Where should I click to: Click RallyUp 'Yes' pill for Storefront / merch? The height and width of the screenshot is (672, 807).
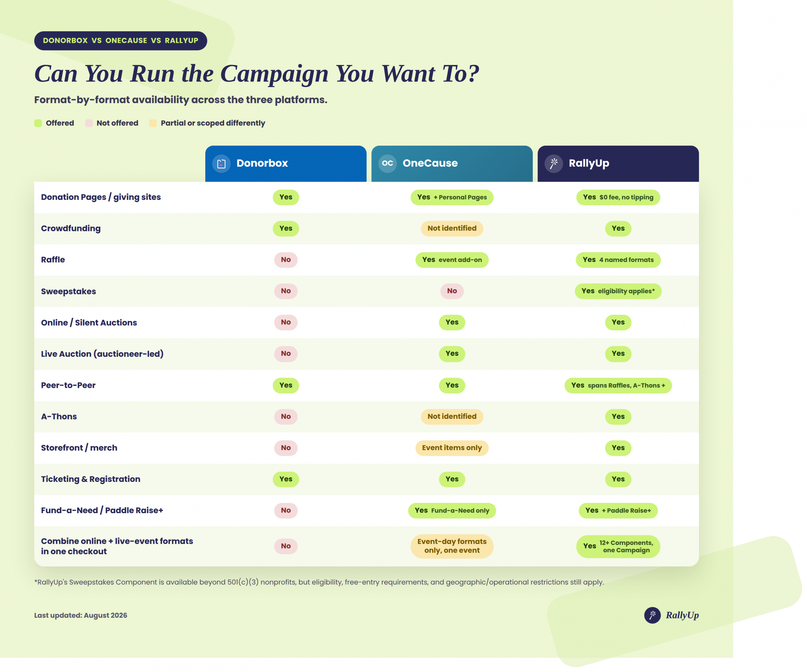point(618,448)
